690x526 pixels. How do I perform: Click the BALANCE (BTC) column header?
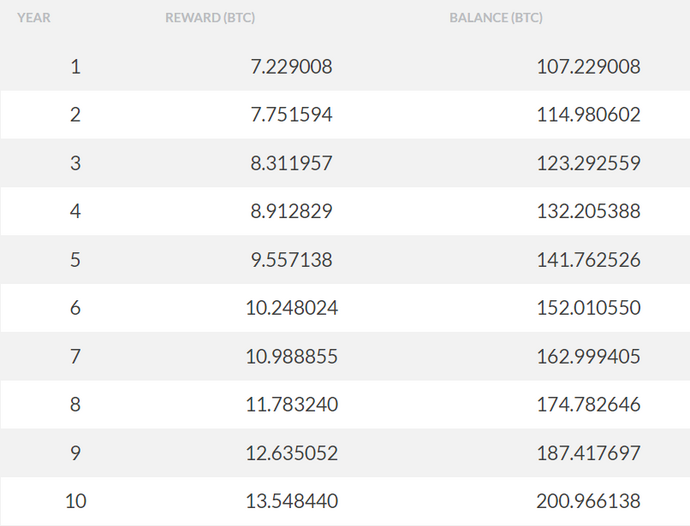coord(496,18)
